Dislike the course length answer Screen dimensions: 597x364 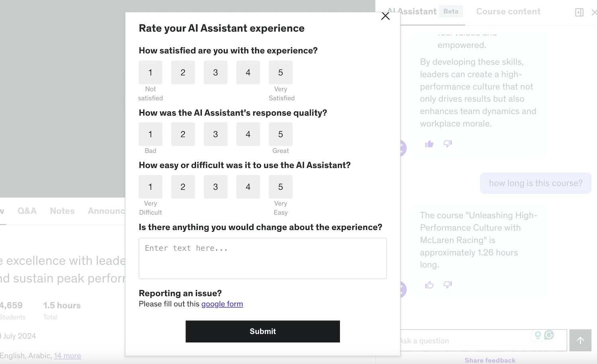[448, 284]
